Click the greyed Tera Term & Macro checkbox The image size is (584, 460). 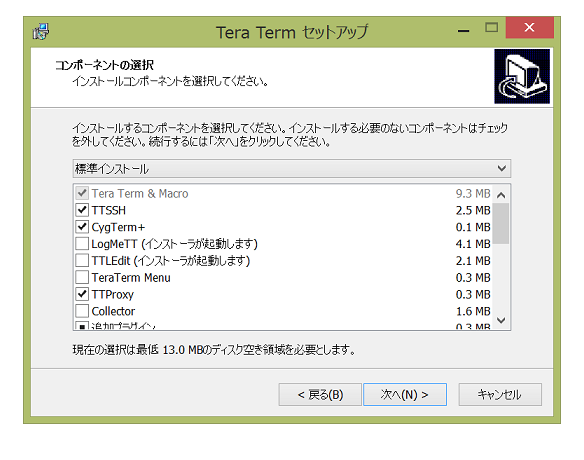click(x=82, y=193)
